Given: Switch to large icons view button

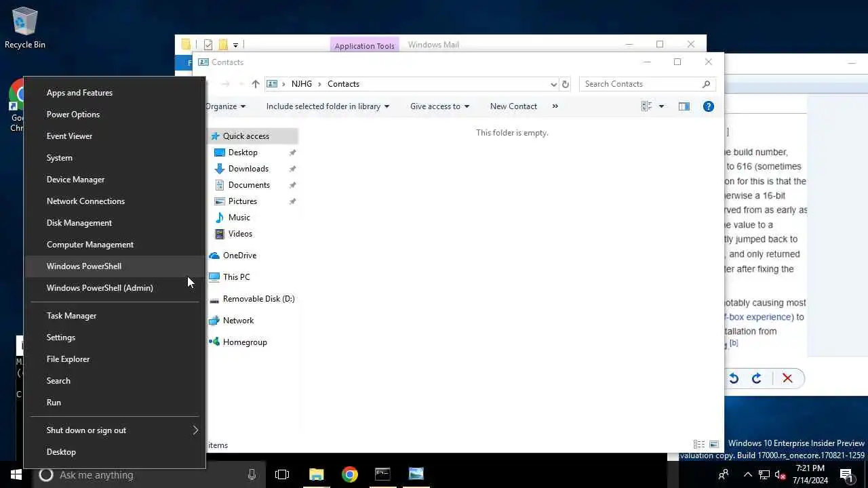Looking at the screenshot, I should [x=714, y=445].
